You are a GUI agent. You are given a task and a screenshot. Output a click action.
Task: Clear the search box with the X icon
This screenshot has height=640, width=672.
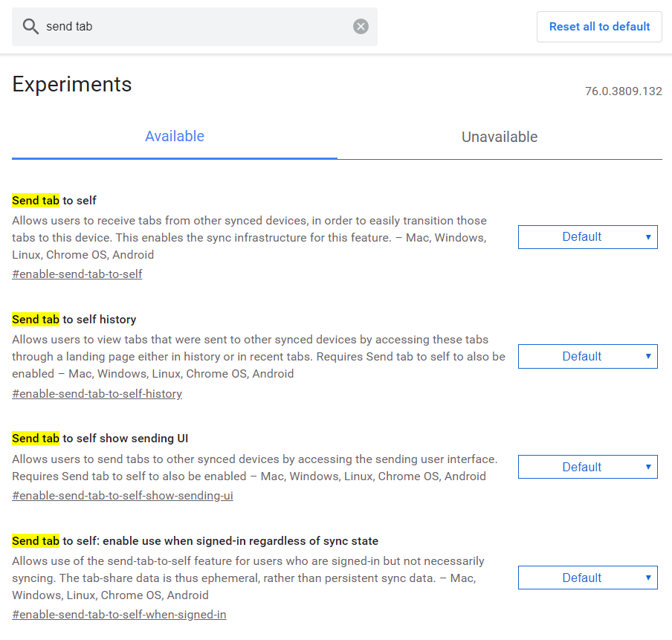pos(361,27)
